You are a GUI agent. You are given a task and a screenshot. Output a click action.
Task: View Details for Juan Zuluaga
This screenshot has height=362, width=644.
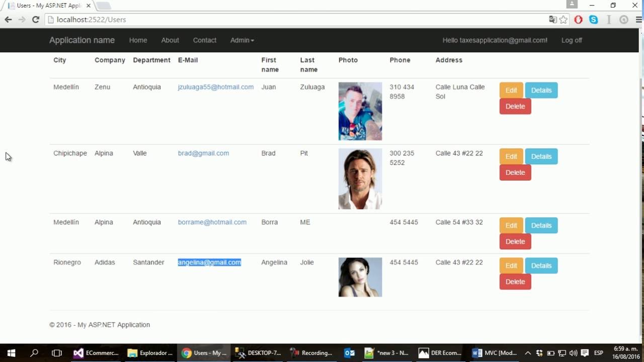541,90
